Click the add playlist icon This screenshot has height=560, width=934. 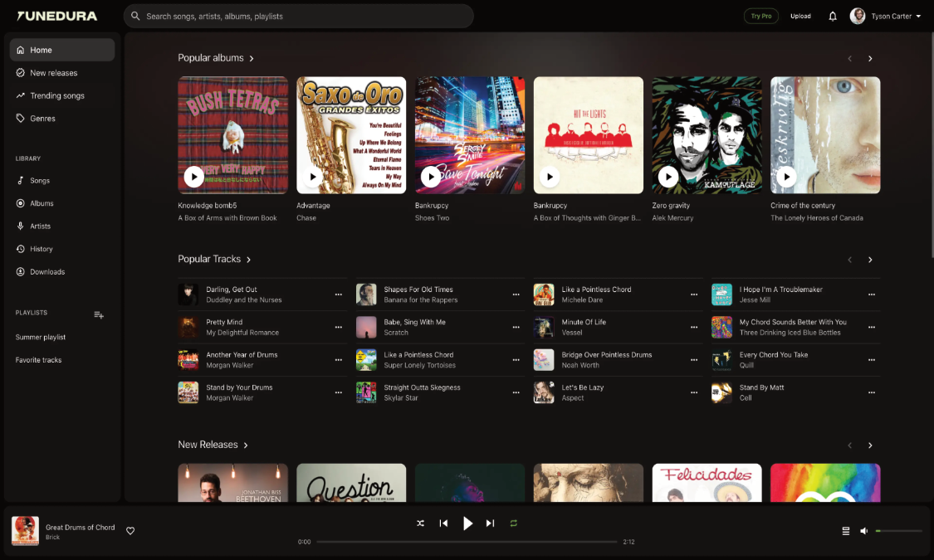click(x=99, y=314)
